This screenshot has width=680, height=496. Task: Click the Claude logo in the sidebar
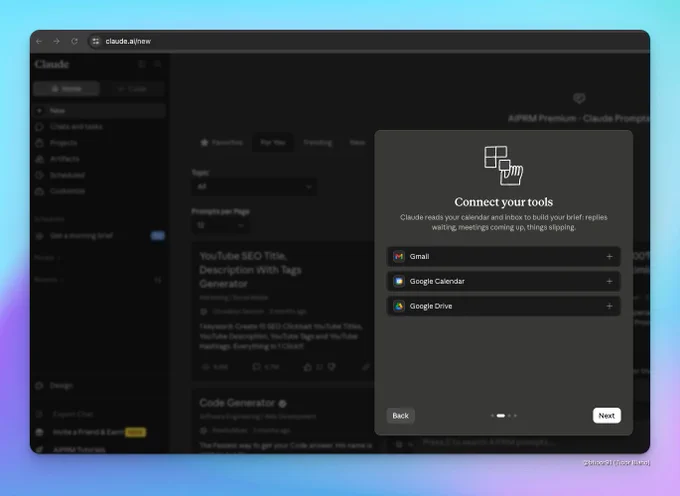pos(52,64)
